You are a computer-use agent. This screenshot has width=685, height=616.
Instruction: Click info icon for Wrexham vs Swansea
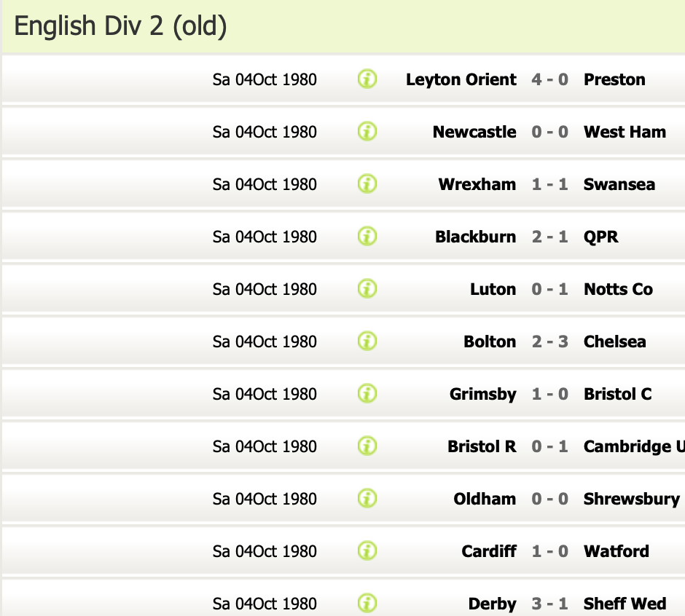(367, 183)
